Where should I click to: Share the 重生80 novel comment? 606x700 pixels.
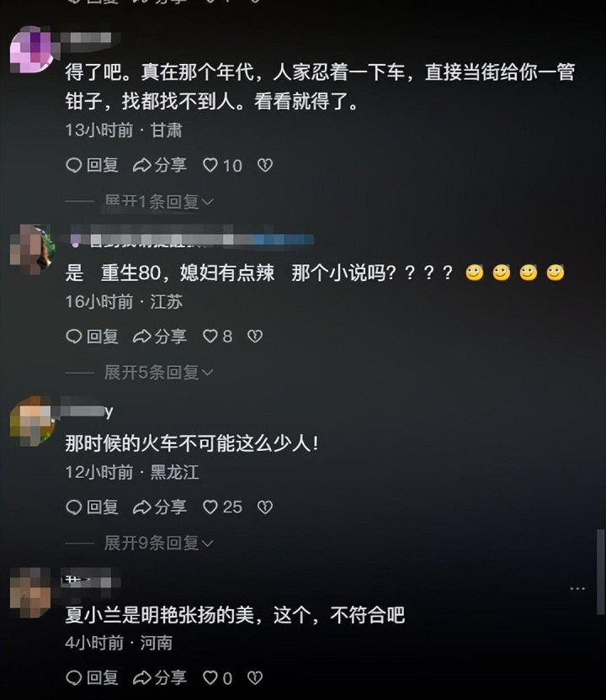159,337
